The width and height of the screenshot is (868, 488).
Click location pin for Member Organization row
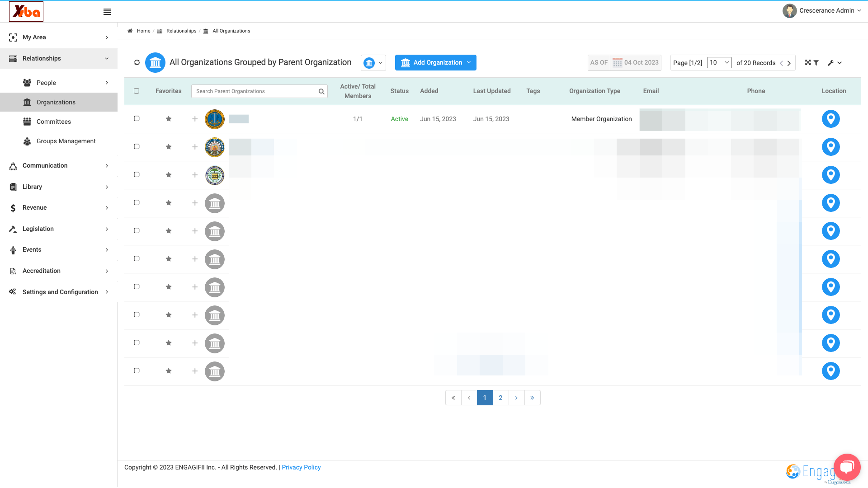[x=830, y=119]
